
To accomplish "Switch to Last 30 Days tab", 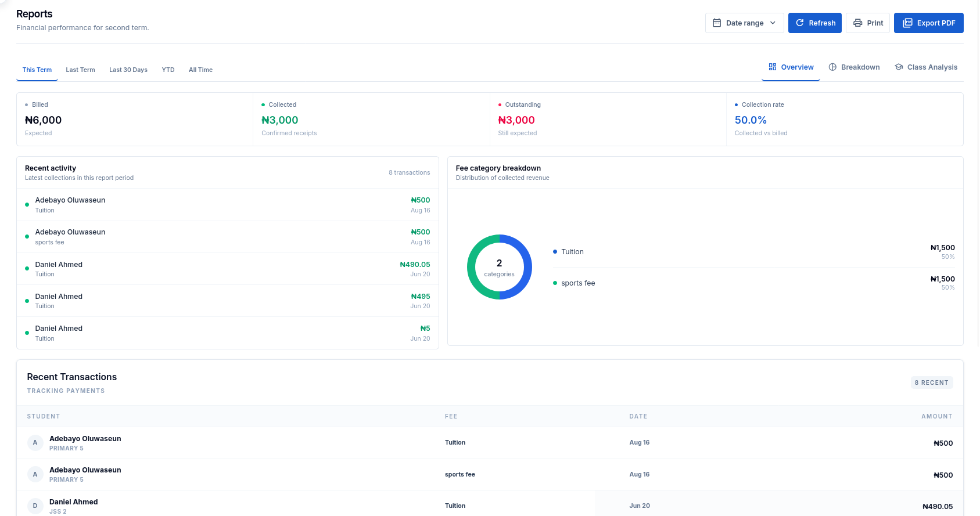I will 128,70.
